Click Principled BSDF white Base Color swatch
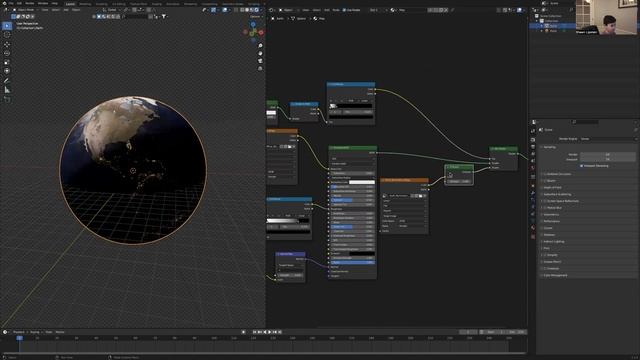The width and height of the screenshot is (640, 360). [362, 182]
